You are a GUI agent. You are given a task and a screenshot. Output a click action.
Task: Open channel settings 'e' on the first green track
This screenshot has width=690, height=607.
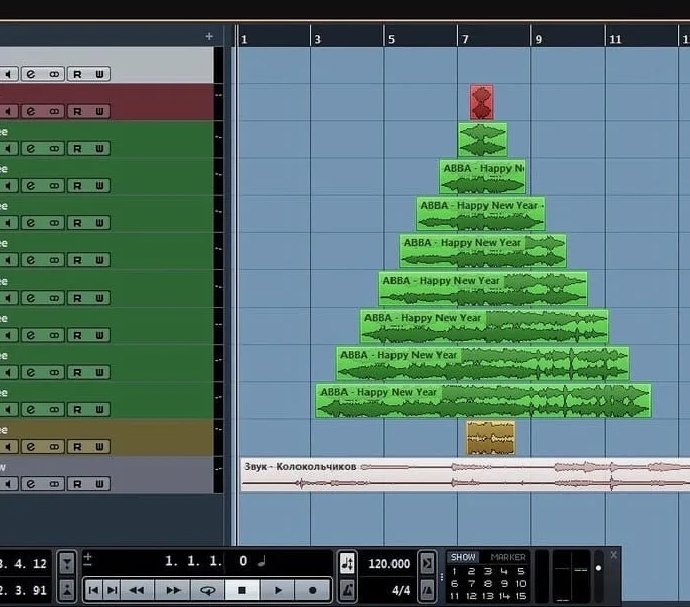tap(31, 148)
